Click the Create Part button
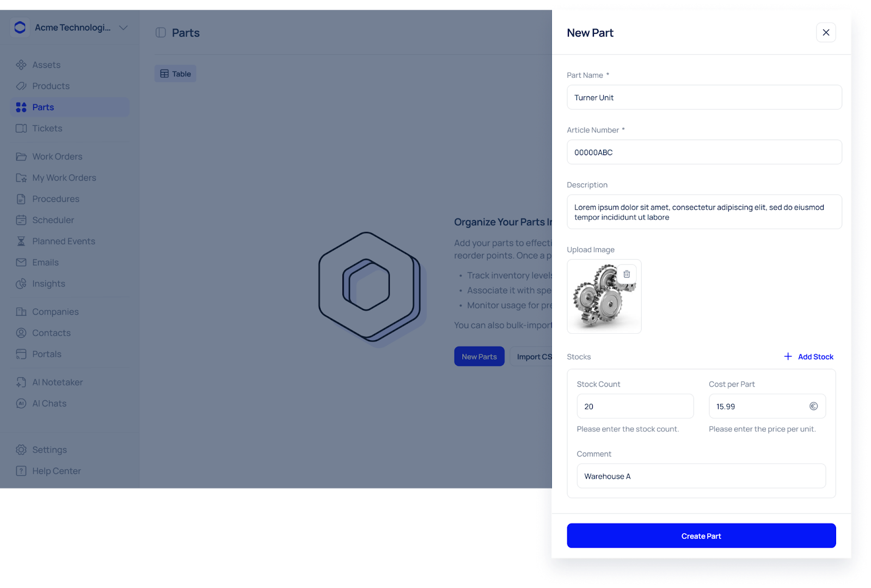 701,536
